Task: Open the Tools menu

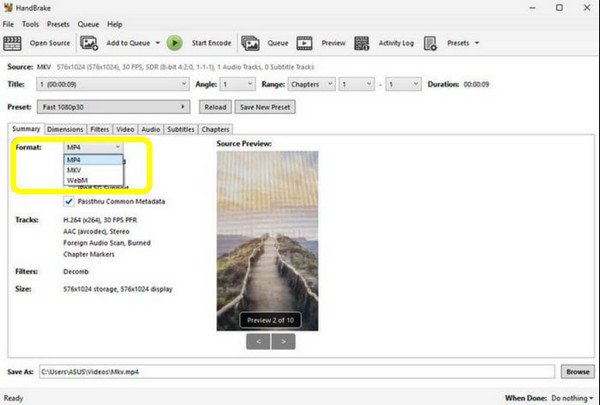Action: tap(30, 24)
